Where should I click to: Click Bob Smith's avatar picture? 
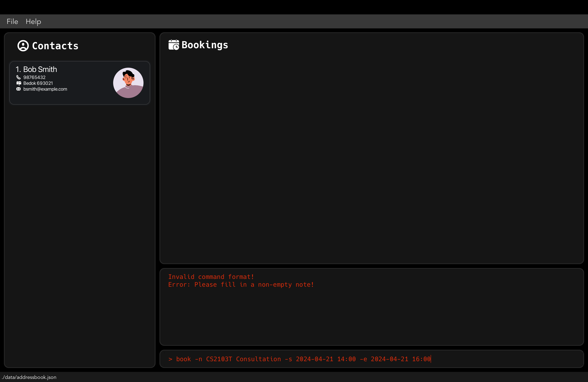128,83
